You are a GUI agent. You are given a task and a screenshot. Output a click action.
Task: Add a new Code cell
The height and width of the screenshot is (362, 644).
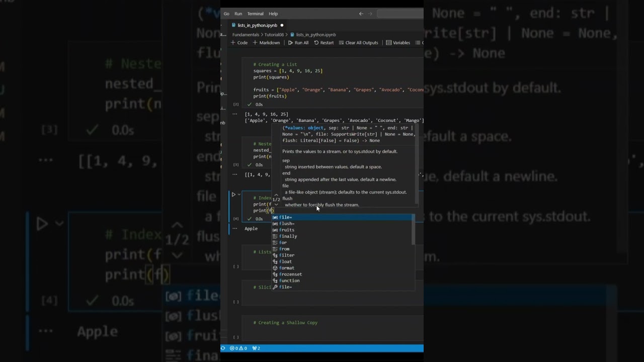tap(239, 43)
